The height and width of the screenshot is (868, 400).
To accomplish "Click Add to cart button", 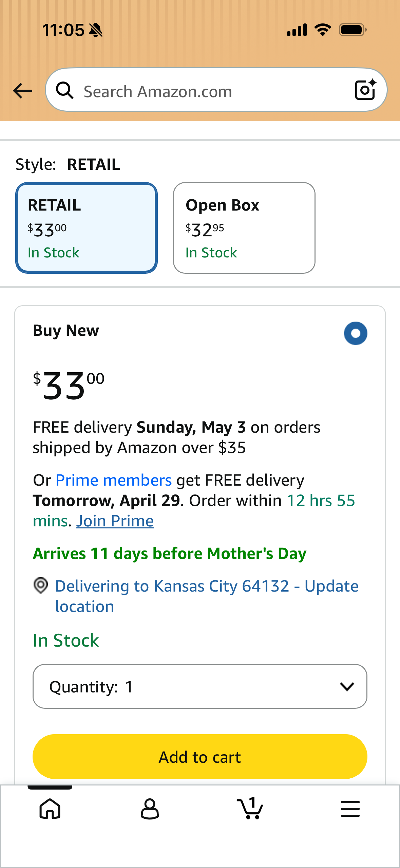I will (x=200, y=757).
